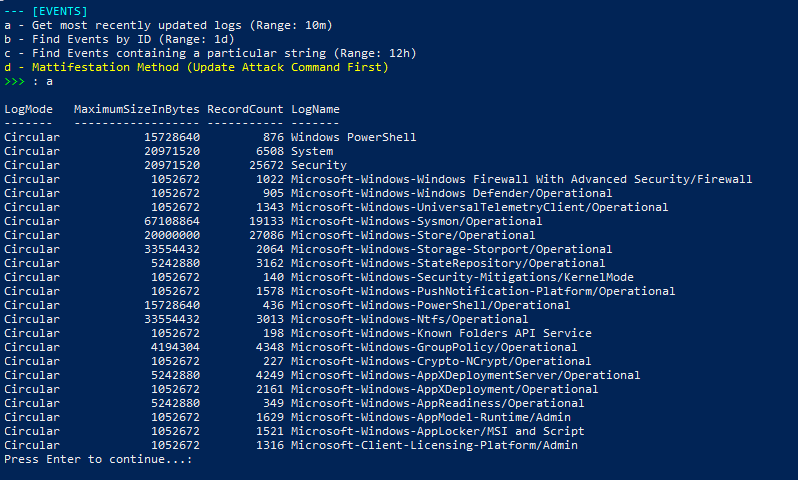Click the AppXDeploymentServer/Operational log name
798x480 pixels.
(466, 375)
